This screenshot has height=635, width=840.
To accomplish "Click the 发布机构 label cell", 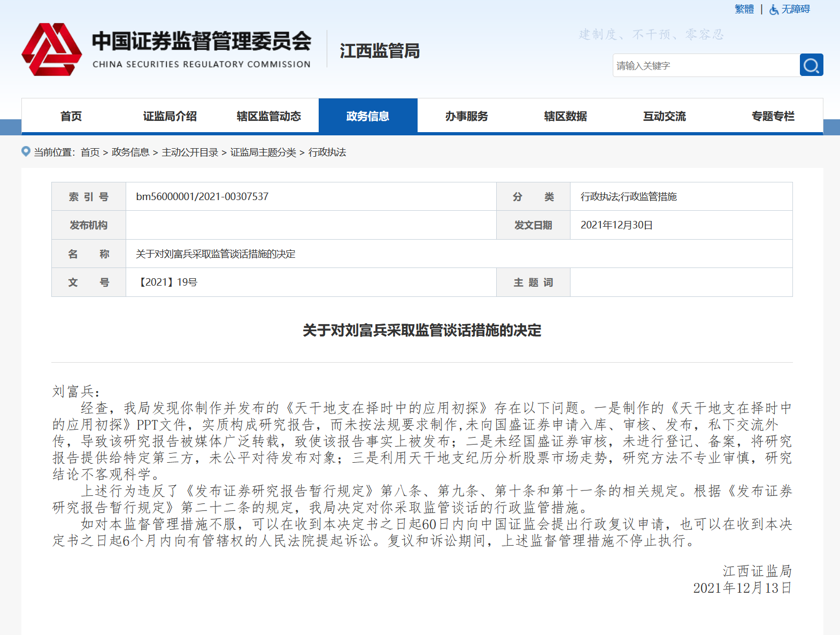I will pos(89,225).
